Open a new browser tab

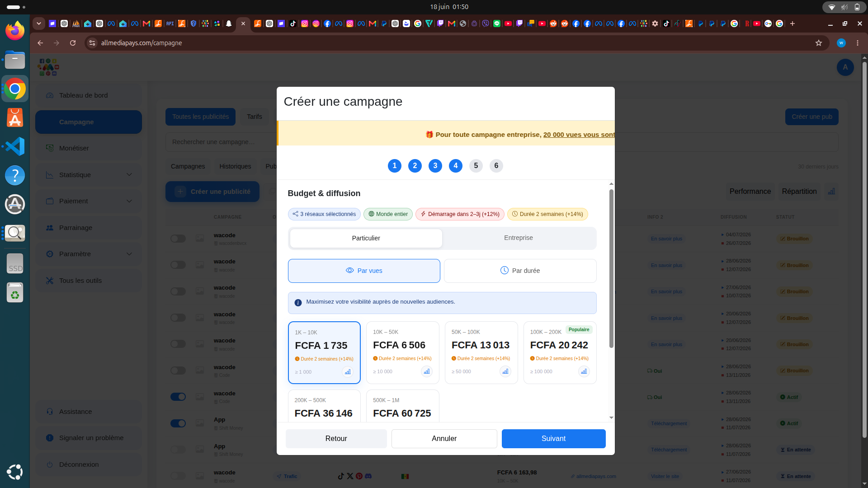[793, 23]
